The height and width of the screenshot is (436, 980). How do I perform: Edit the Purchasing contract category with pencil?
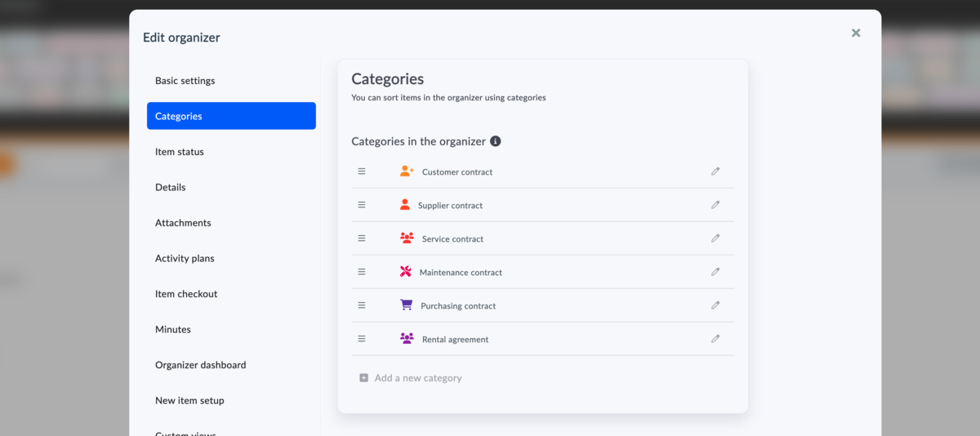pos(715,305)
